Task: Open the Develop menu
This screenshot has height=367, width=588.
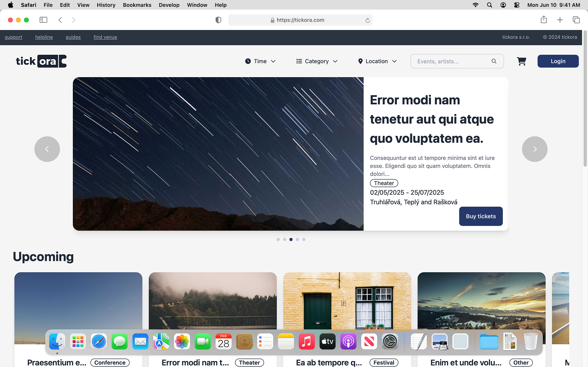Action: (169, 5)
